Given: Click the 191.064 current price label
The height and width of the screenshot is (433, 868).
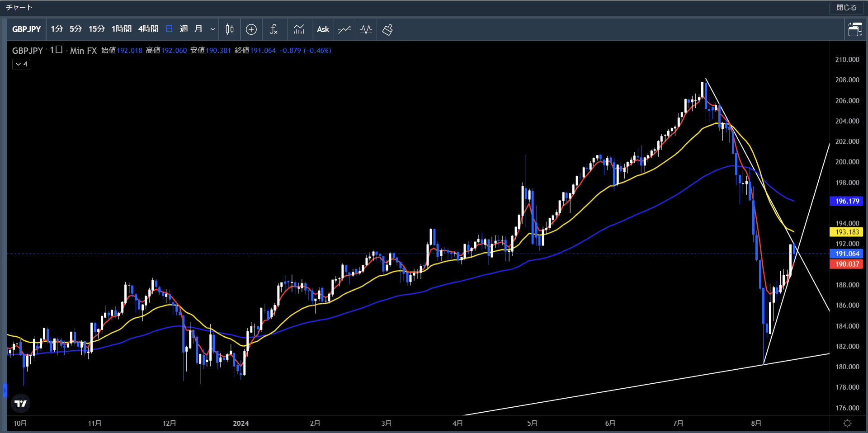Looking at the screenshot, I should pyautogui.click(x=846, y=254).
